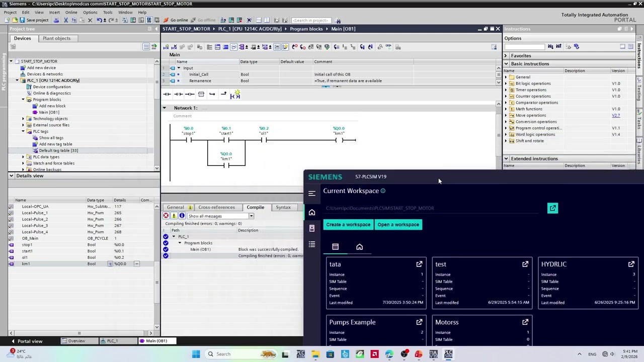The width and height of the screenshot is (644, 362).
Task: Insert an empty box instruction
Action: tap(201, 94)
